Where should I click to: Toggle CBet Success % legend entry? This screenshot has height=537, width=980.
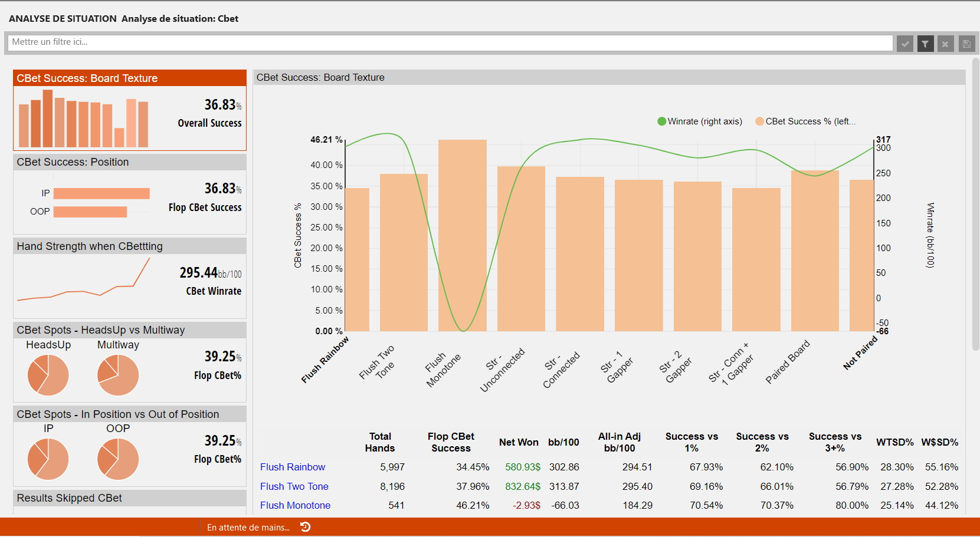click(x=805, y=121)
